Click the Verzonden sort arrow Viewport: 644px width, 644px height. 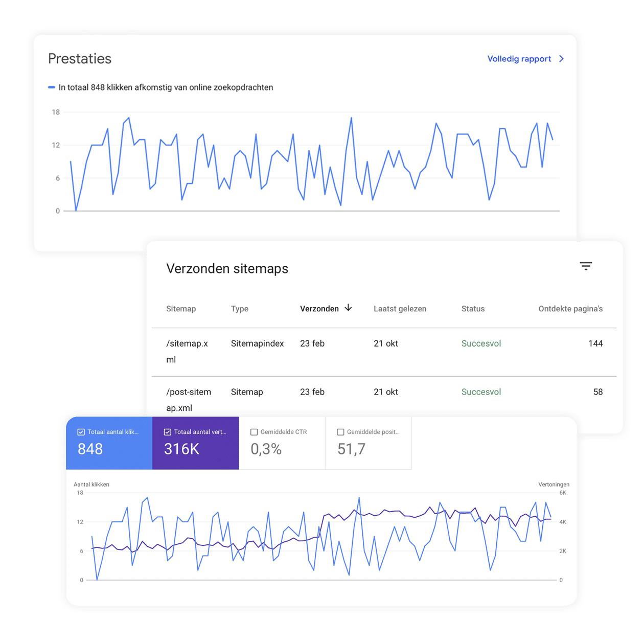coord(348,308)
